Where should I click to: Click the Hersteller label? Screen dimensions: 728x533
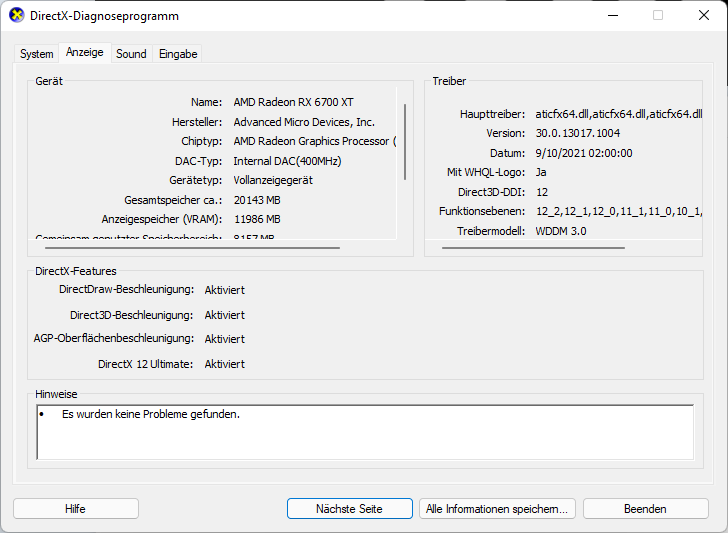point(197,122)
